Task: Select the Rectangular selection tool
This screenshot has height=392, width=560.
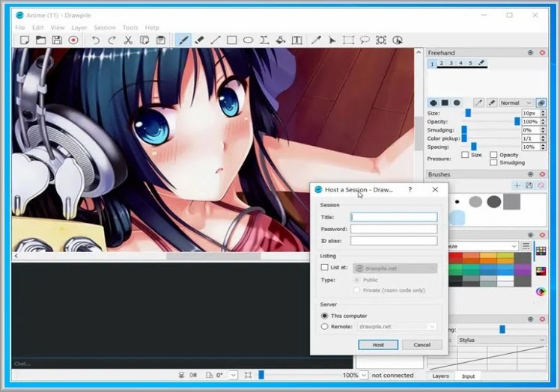Action: 349,40
